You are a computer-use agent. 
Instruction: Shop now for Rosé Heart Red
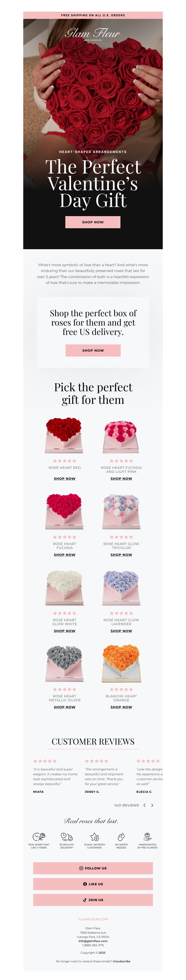(x=65, y=478)
